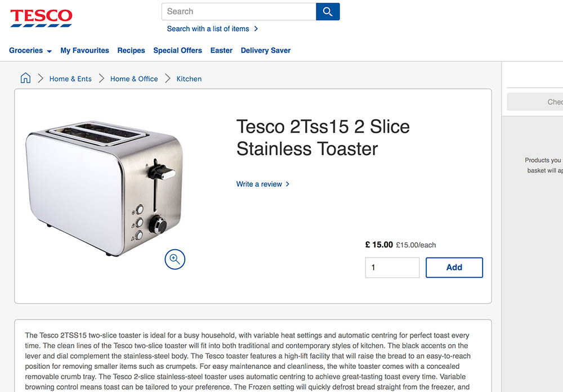Open the Recipes menu item
Viewport: 563px width, 392px height.
(x=131, y=51)
